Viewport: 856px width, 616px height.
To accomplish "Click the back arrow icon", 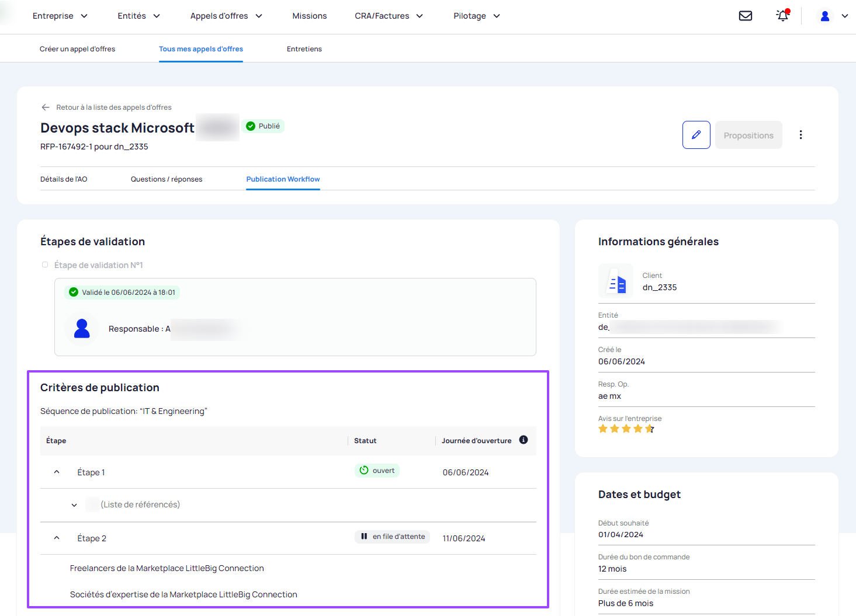I will [x=46, y=107].
